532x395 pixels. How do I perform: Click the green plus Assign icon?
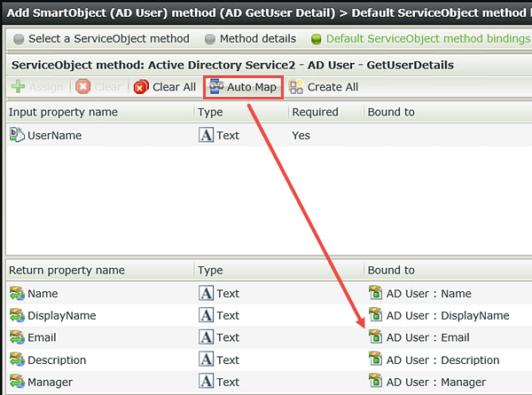18,86
